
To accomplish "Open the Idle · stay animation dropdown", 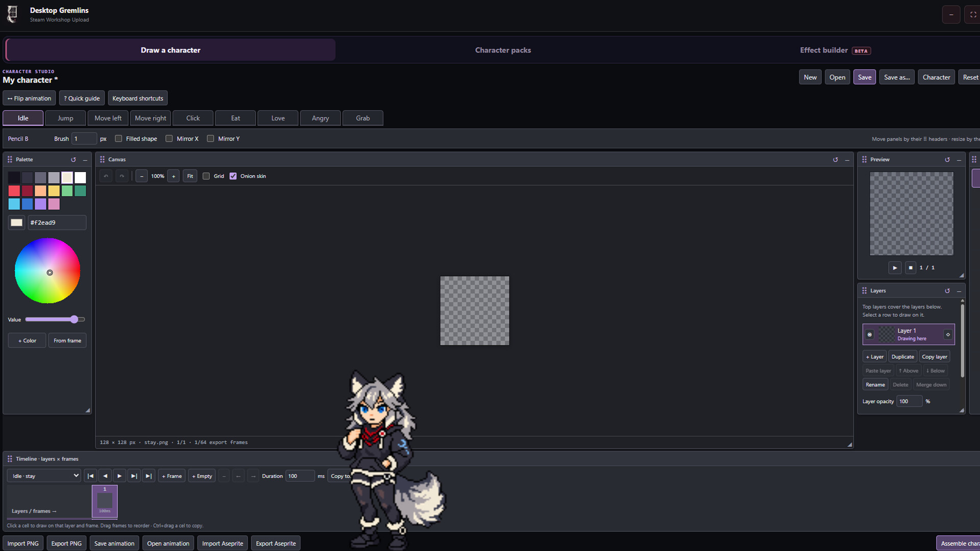I will click(x=44, y=476).
